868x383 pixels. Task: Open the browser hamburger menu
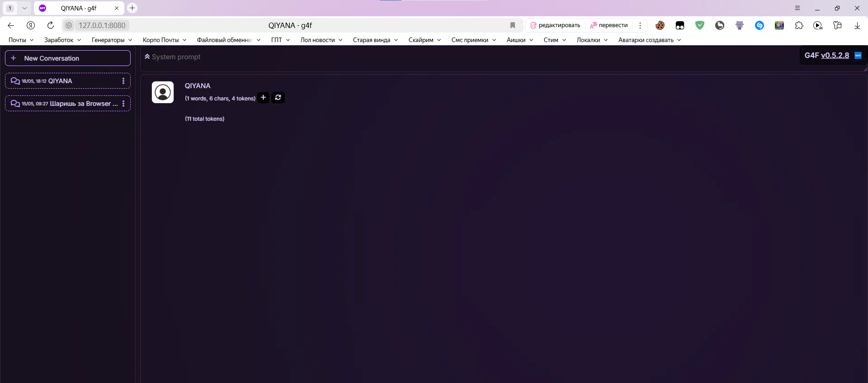[797, 8]
